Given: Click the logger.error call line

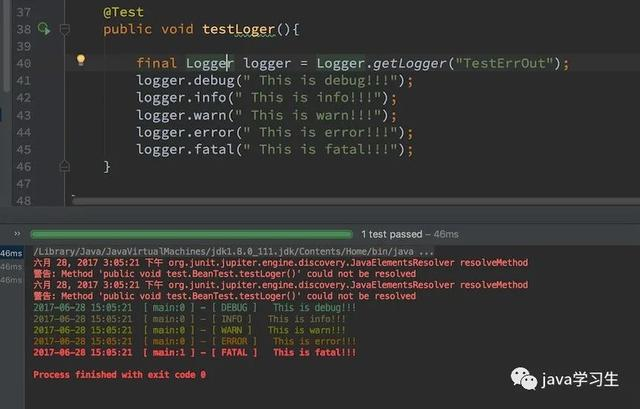Looking at the screenshot, I should (275, 132).
